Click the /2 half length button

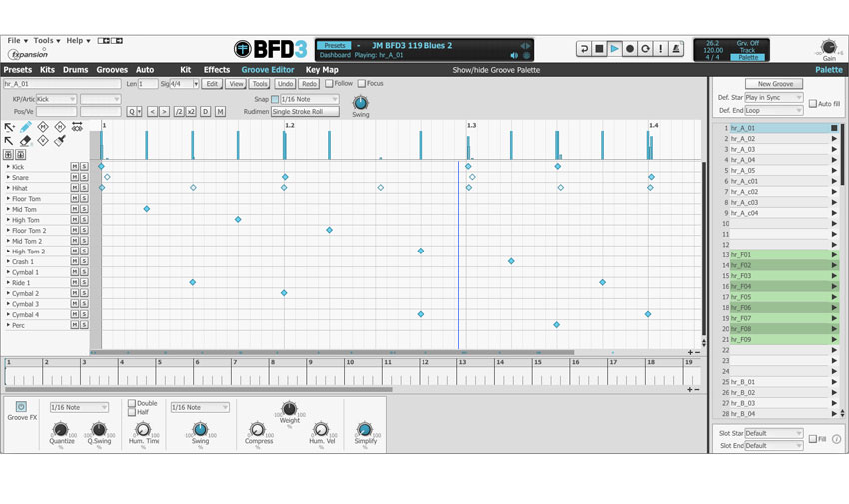179,112
